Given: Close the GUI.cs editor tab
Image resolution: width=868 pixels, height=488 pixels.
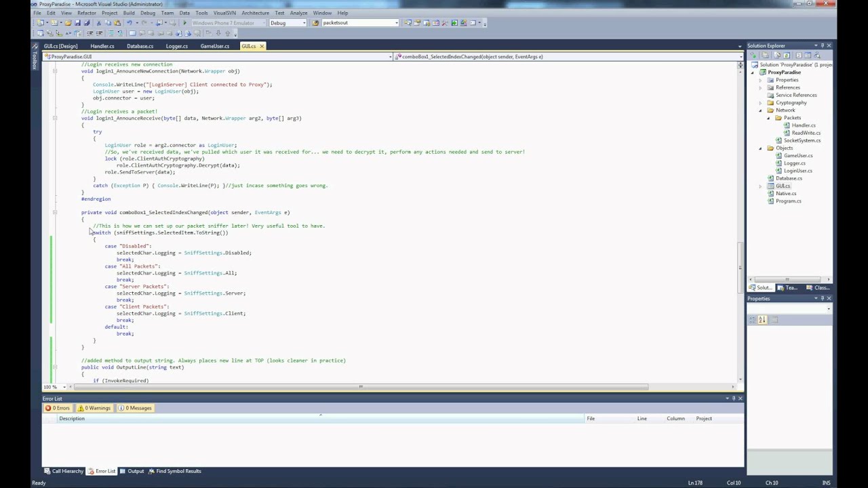Looking at the screenshot, I should [x=262, y=46].
